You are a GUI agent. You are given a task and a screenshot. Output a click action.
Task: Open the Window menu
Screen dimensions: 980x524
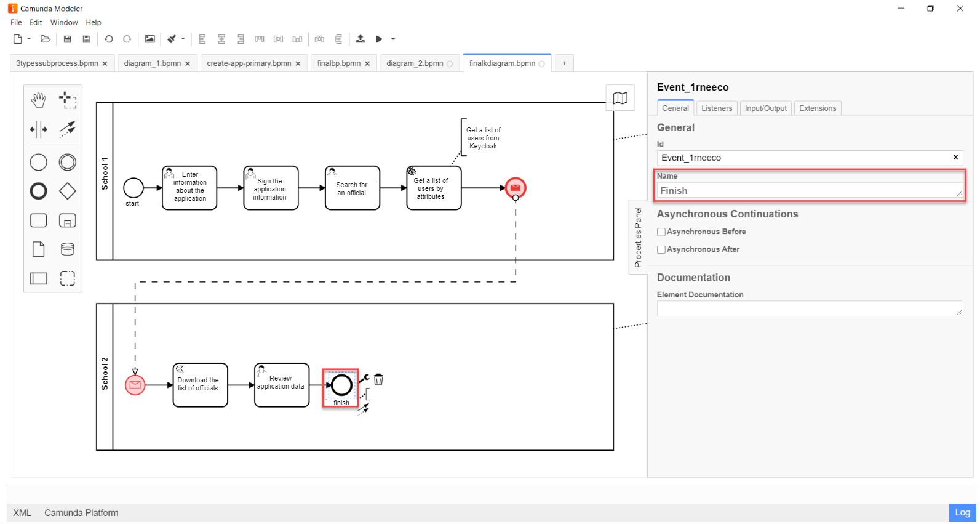click(64, 22)
